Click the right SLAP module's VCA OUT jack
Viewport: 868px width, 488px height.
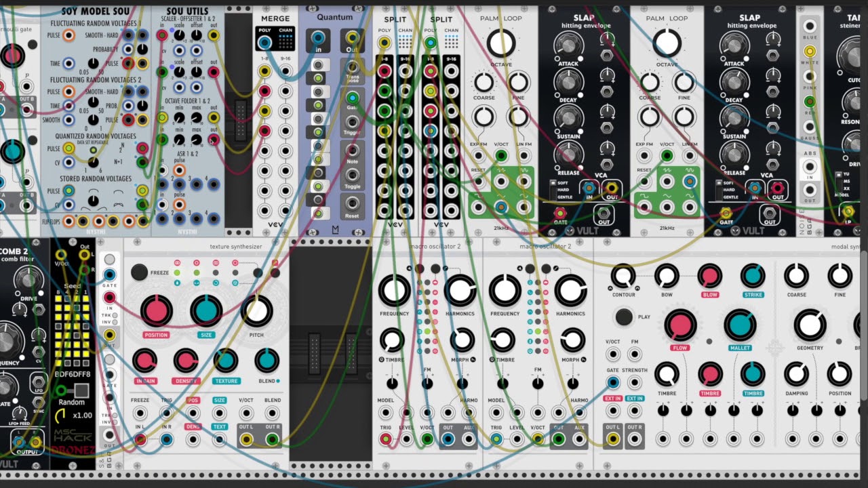778,188
